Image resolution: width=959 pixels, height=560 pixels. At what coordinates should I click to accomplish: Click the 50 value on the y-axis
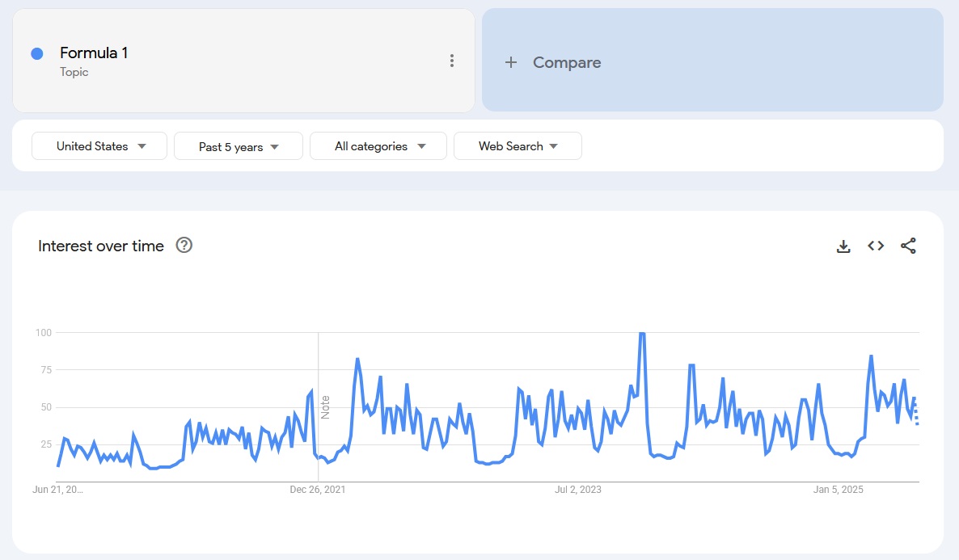(x=46, y=407)
